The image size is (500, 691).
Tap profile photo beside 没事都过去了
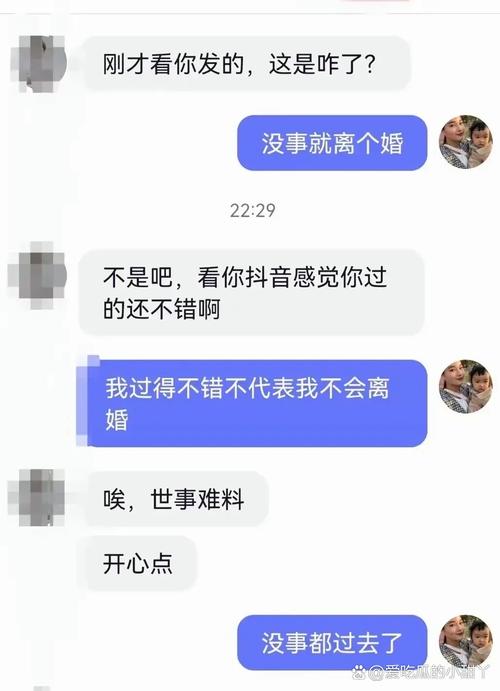(x=466, y=642)
